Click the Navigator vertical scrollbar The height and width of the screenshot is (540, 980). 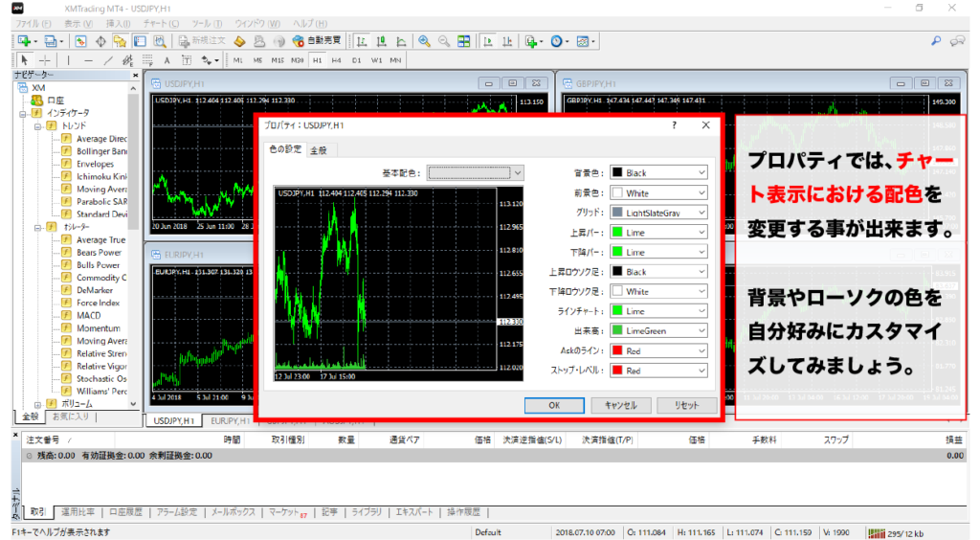pyautogui.click(x=133, y=247)
